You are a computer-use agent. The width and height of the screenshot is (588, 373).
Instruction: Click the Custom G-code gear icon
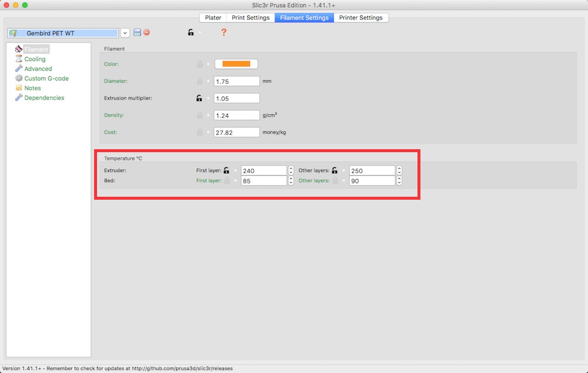click(x=19, y=78)
